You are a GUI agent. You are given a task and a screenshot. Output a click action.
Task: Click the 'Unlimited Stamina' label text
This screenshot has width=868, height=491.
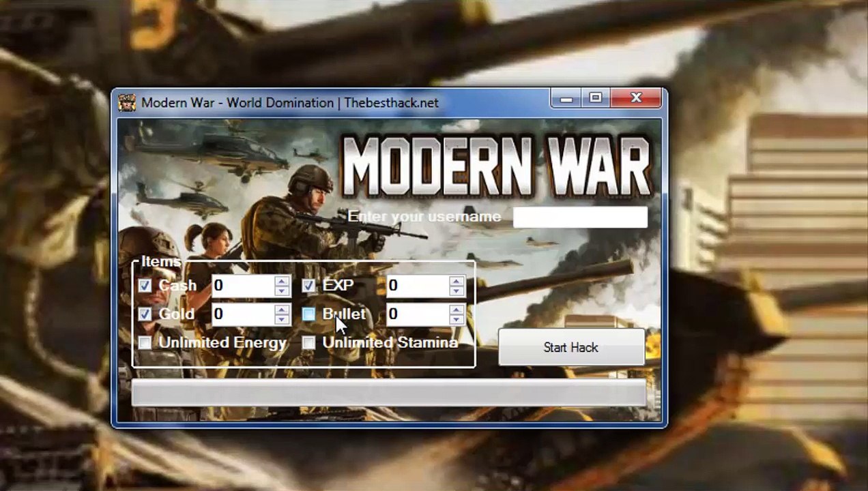[x=390, y=342]
